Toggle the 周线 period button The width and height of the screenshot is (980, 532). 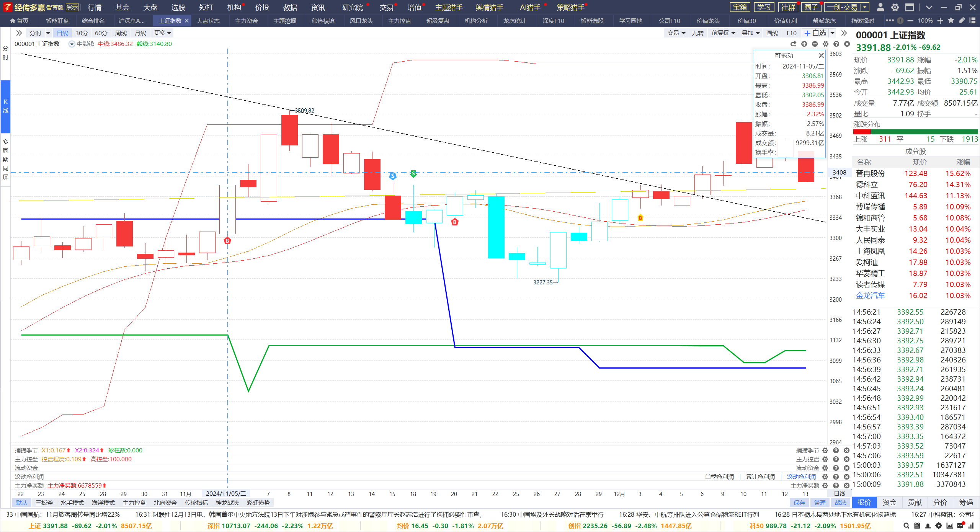[x=121, y=33]
